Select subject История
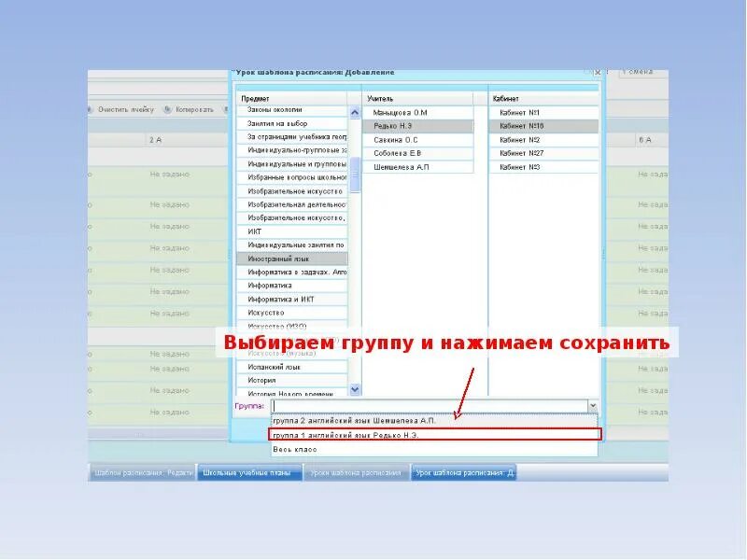747x560 pixels. pyautogui.click(x=292, y=381)
